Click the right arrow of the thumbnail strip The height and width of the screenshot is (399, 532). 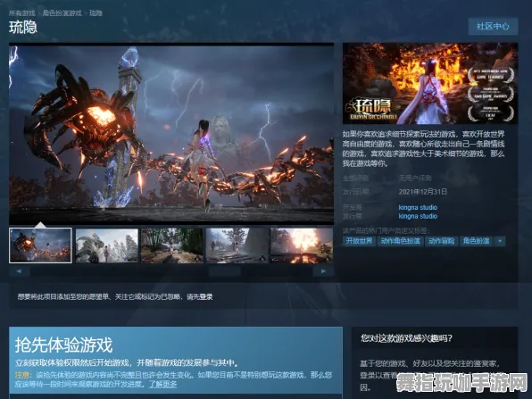[323, 271]
